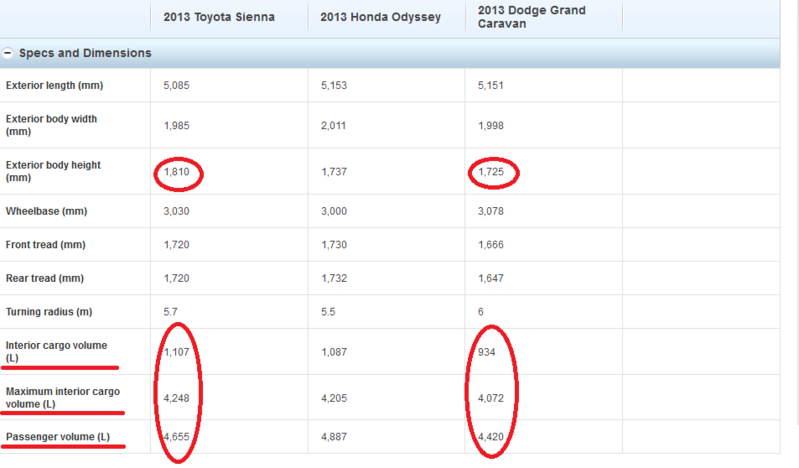The height and width of the screenshot is (468, 799).
Task: Click the Grand Caravan width value 1,998
Action: coord(491,125)
